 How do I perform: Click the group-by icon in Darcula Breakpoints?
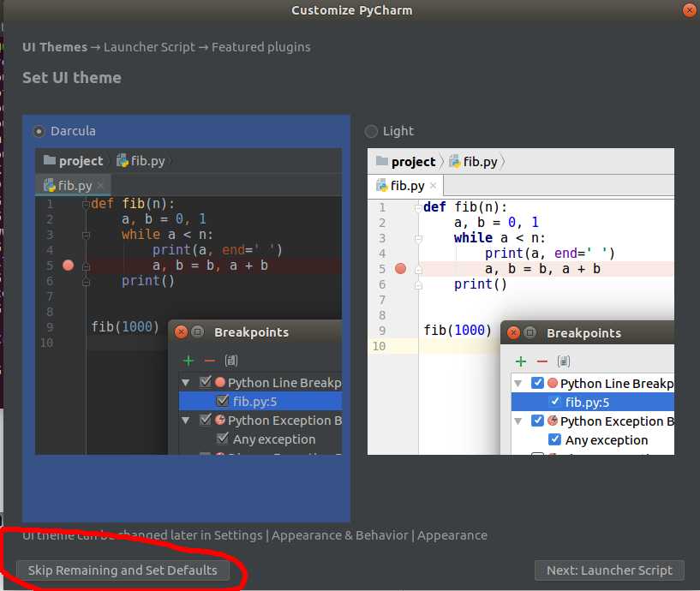coord(230,361)
